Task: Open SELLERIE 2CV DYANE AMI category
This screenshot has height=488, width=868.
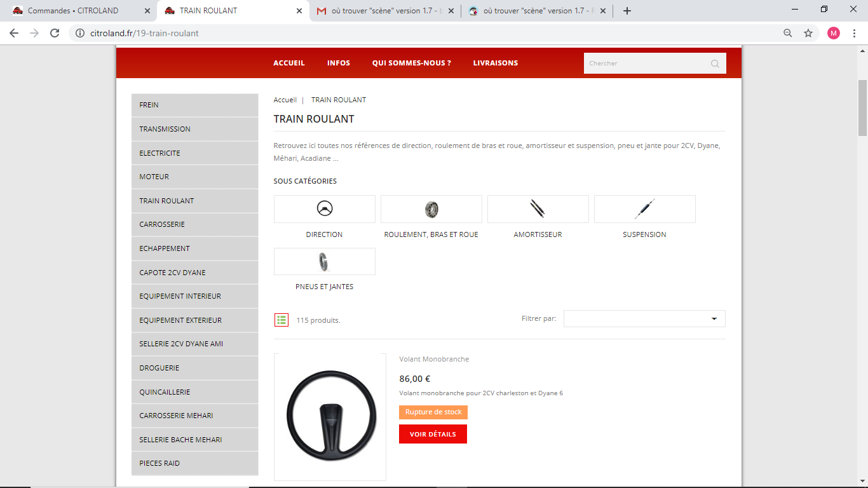Action: [195, 344]
